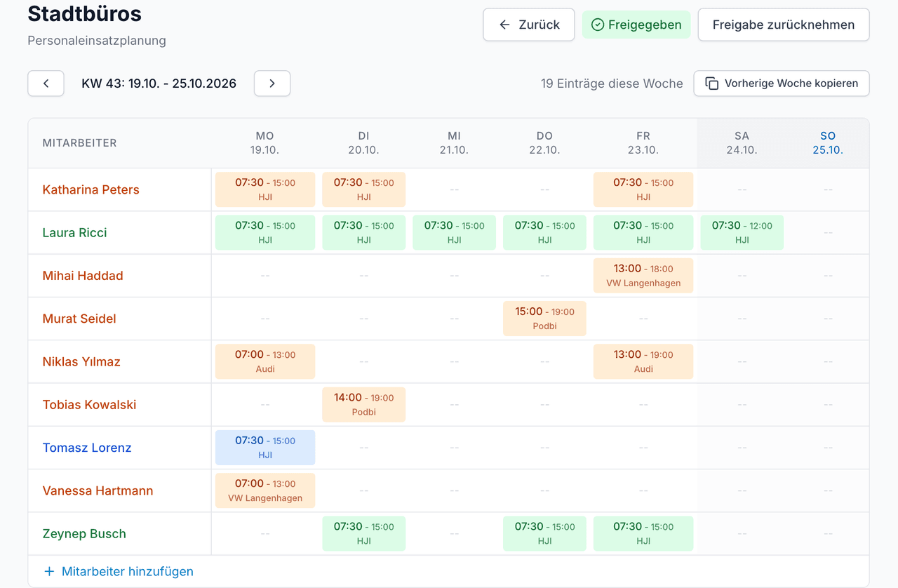Go to previous week with left chevron
The image size is (898, 588).
coord(46,83)
